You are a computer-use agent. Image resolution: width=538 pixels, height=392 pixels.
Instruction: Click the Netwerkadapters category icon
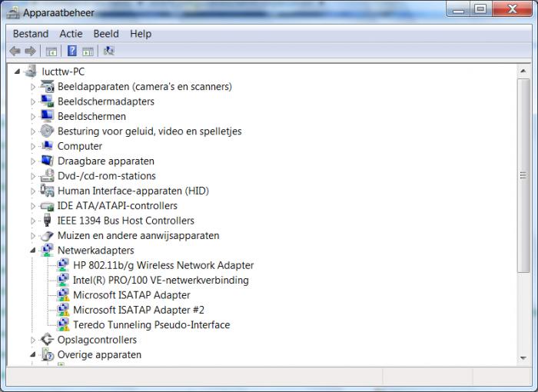pyautogui.click(x=48, y=251)
